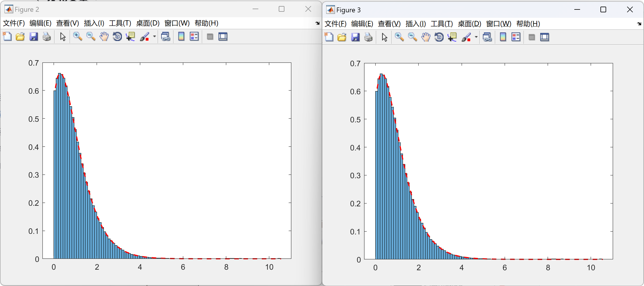Print figure icon in Figure 2 toolbar
The width and height of the screenshot is (644, 286).
[47, 37]
